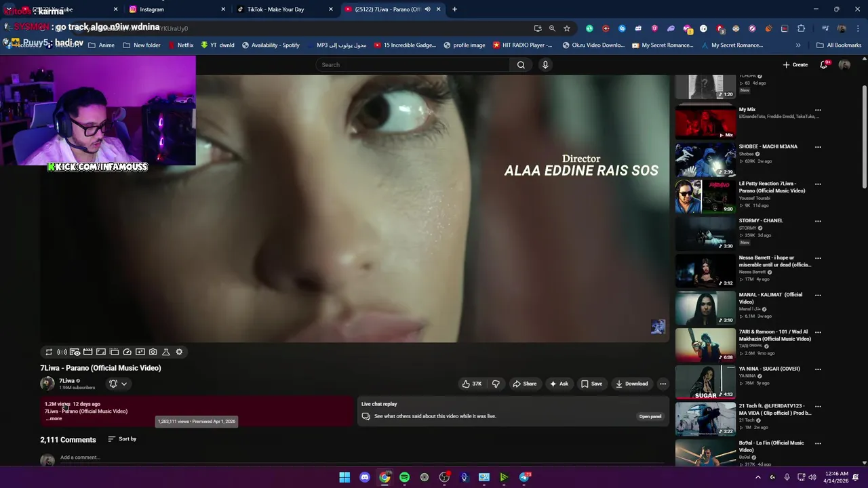
Task: Save the video to a playlist
Action: [591, 384]
